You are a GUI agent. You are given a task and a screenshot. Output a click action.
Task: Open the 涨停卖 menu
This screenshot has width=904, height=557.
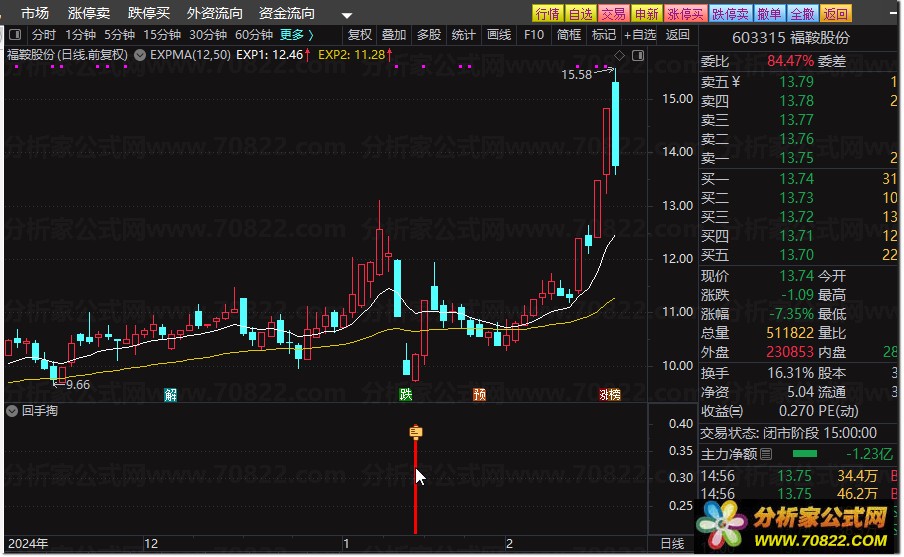[x=89, y=13]
